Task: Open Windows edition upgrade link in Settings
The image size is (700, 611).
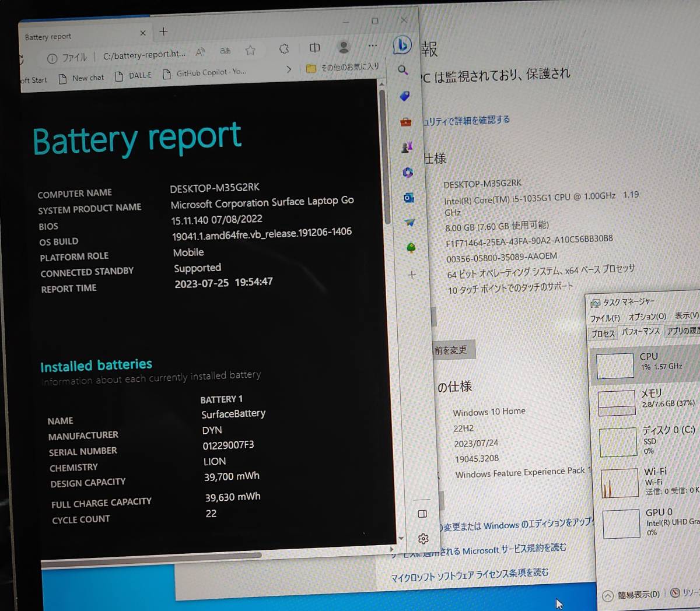Action: 515,525
